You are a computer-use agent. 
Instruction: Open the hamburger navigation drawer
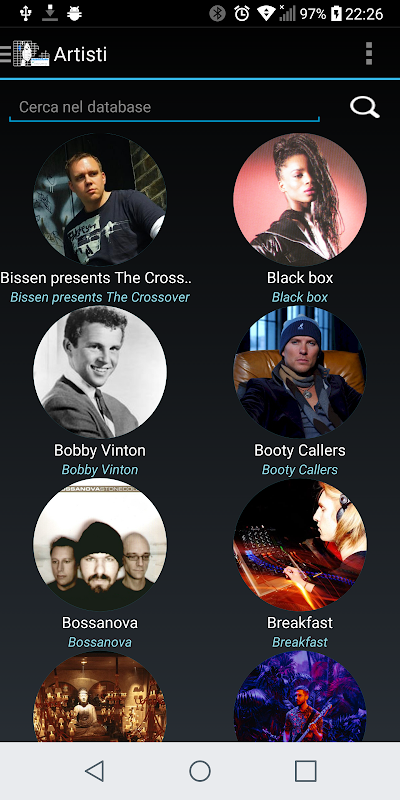(x=5, y=54)
